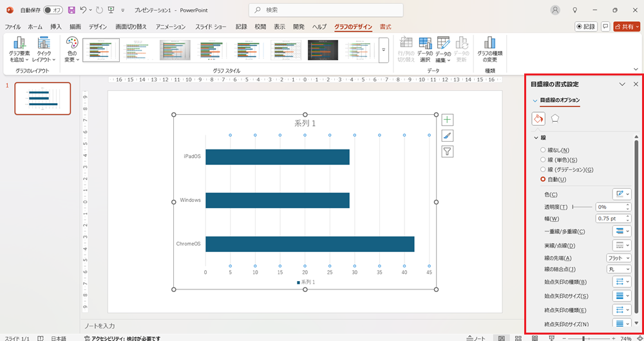Image resolution: width=644 pixels, height=341 pixels.
Task: Switch to the 画面切り替え tab
Action: click(x=131, y=26)
